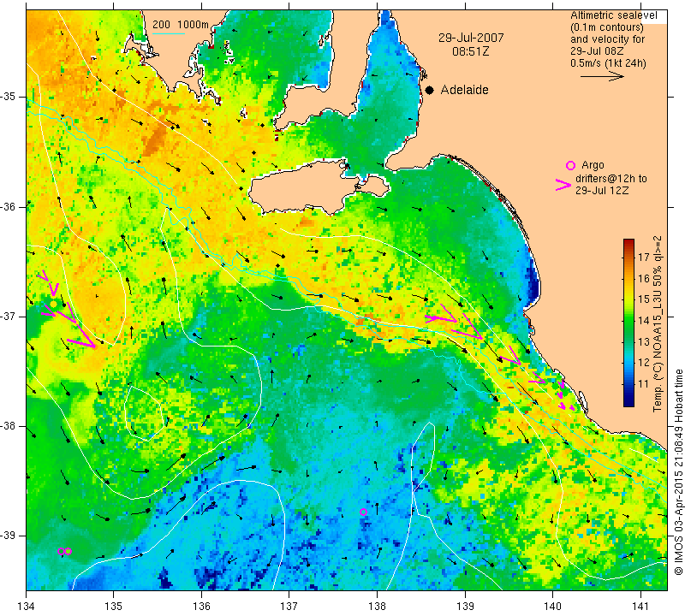685x616 pixels.
Task: Click the Argo float marker near 138E 39S
Action: pyautogui.click(x=363, y=512)
